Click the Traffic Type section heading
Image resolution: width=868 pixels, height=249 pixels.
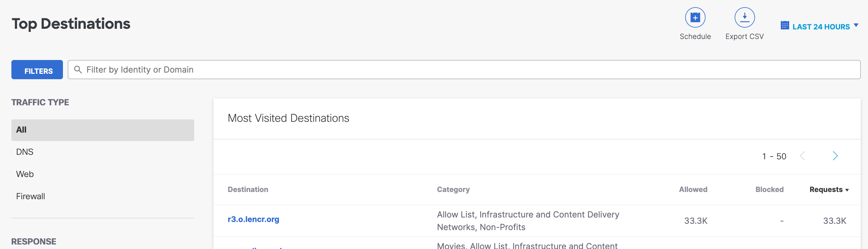[x=40, y=102]
